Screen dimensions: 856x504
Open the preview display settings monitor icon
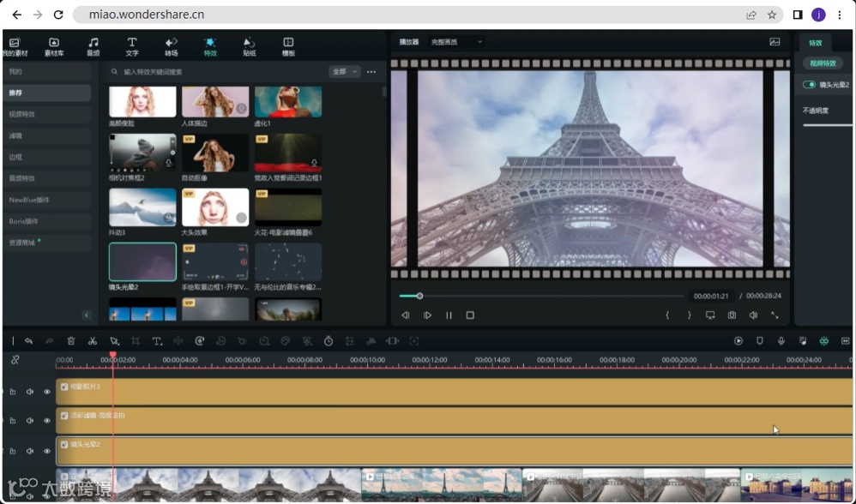710,315
